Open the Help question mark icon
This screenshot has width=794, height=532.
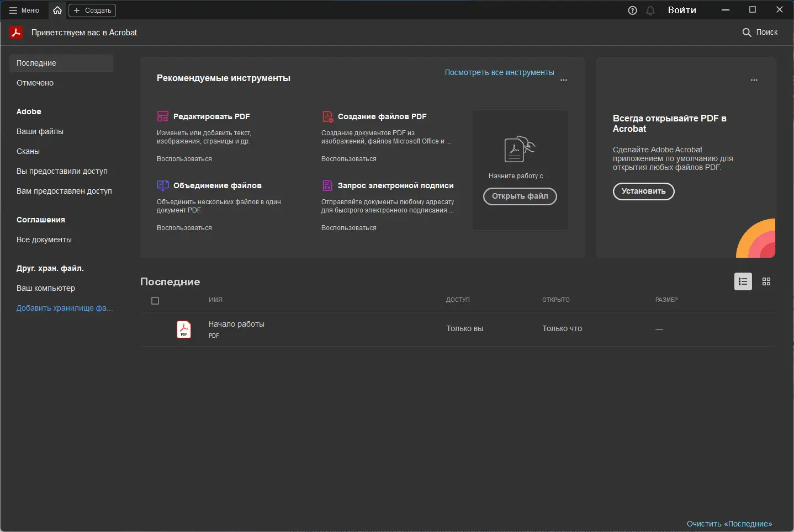(633, 10)
